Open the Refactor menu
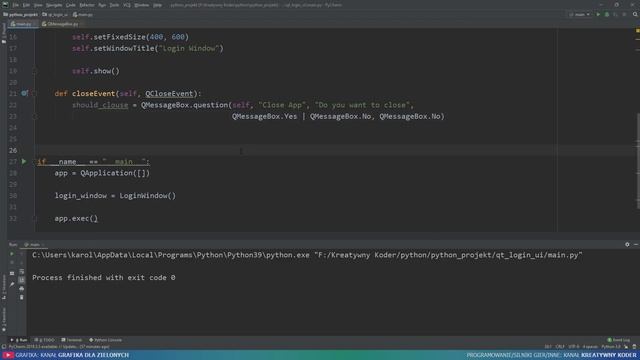The height and width of the screenshot is (360, 640). 87,5
